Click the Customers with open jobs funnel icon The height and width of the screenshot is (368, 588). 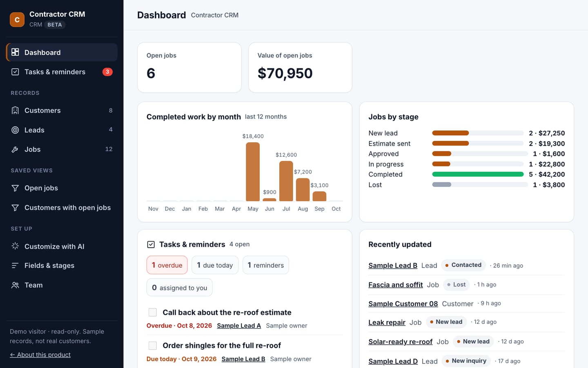[15, 208]
